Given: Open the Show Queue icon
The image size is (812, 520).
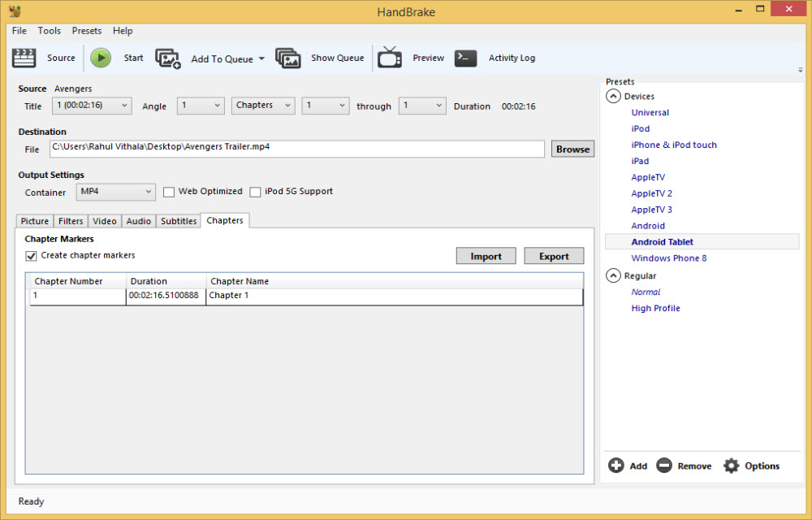Looking at the screenshot, I should (287, 58).
